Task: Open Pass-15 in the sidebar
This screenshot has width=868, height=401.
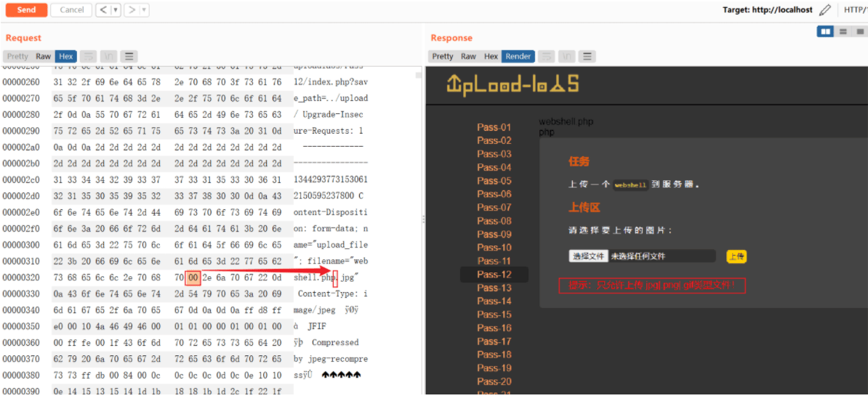Action: tap(494, 314)
